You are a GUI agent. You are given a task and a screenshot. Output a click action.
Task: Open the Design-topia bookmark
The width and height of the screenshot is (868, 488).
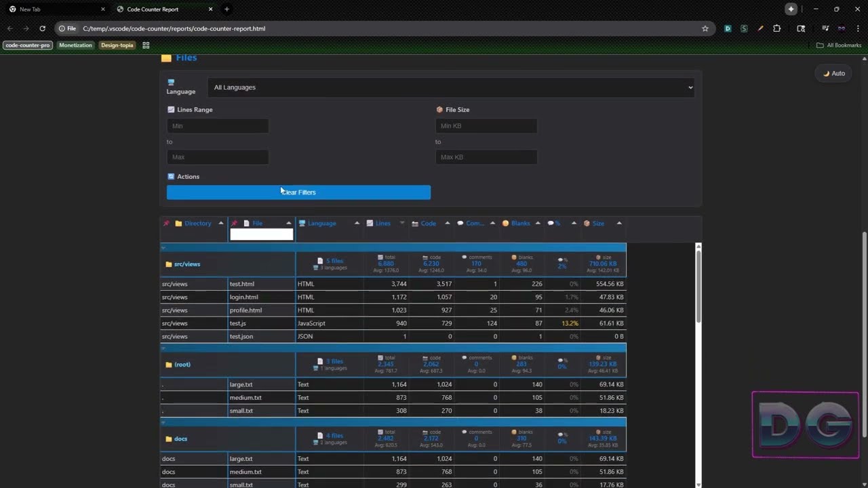[117, 45]
